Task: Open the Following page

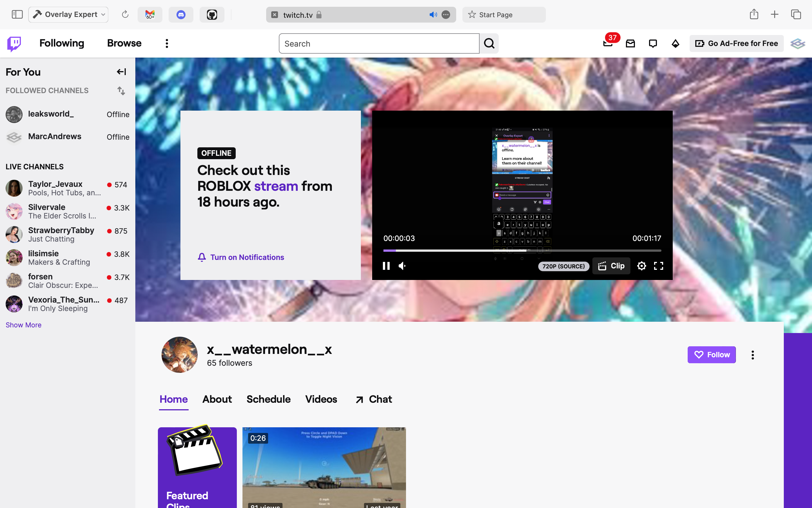Action: 62,43
